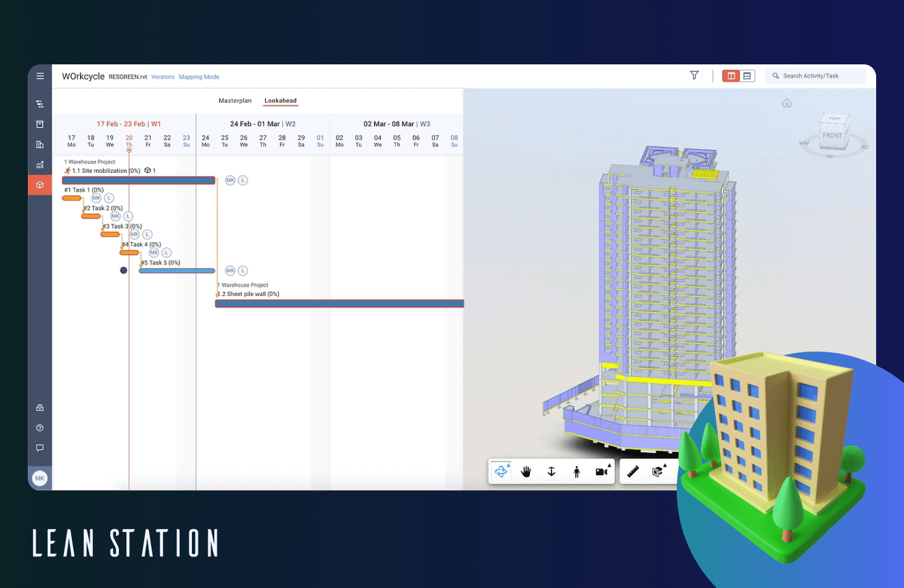
Task: Click the MK avatar beside Task 5 bar
Action: (x=230, y=270)
